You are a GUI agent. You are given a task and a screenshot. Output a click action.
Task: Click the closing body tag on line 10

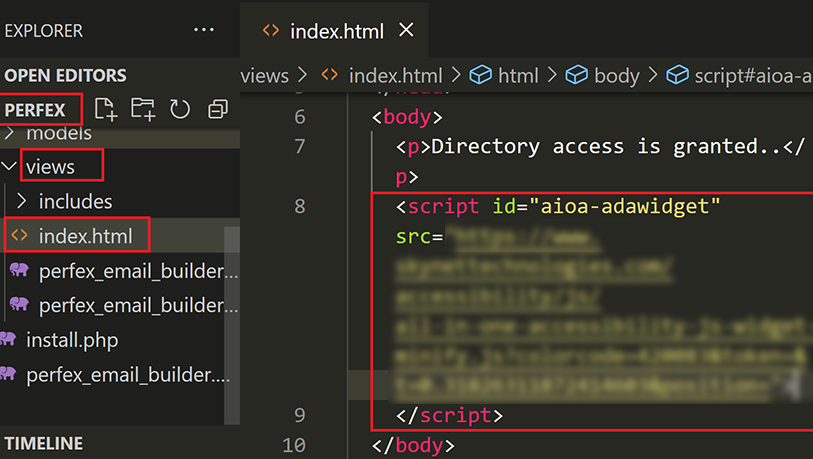pyautogui.click(x=413, y=446)
